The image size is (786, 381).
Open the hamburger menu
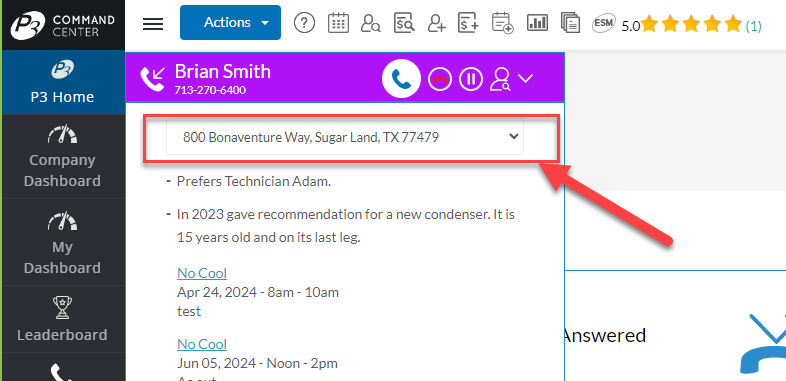[153, 24]
